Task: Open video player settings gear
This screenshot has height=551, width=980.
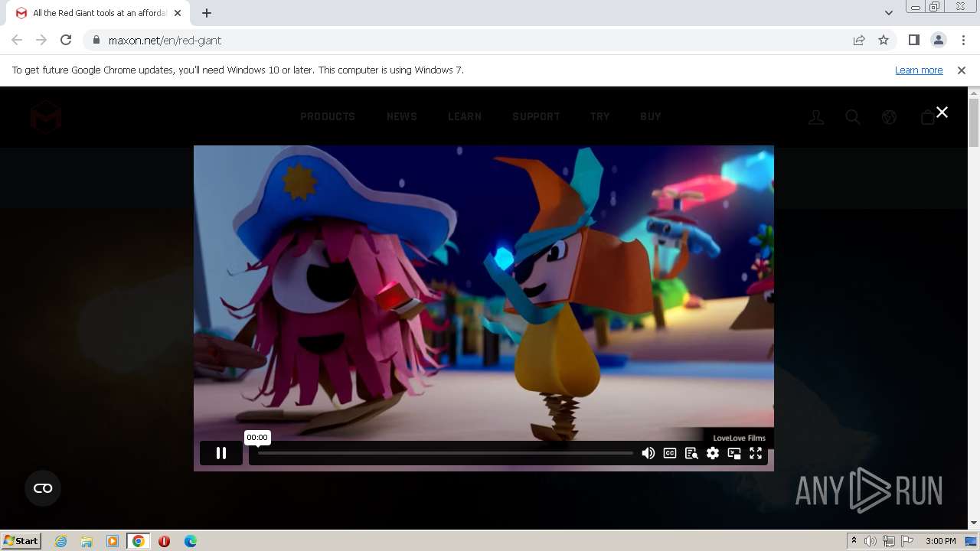Action: [x=713, y=453]
